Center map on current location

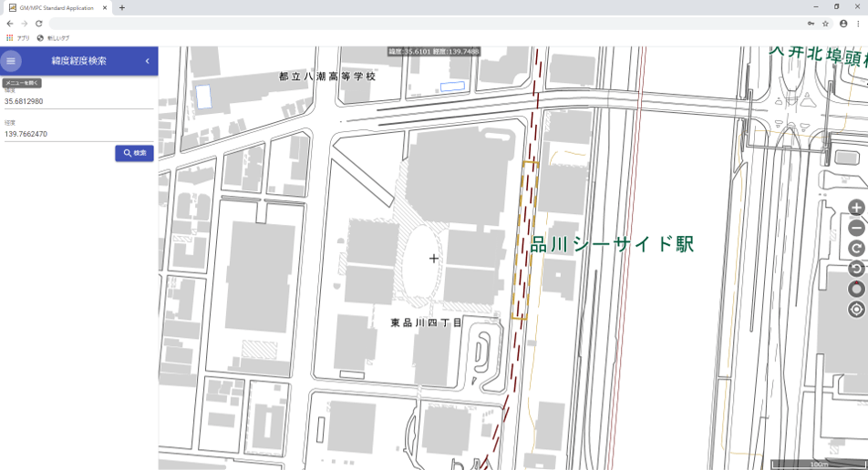856,310
